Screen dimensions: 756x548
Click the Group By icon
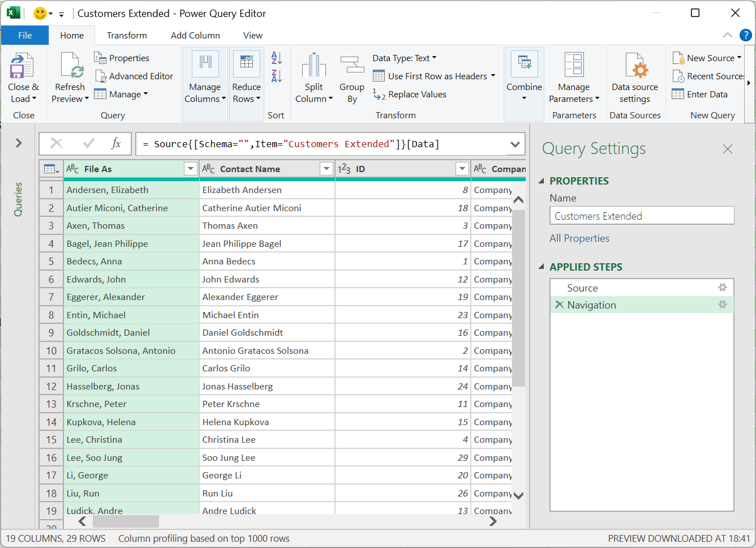coord(352,66)
